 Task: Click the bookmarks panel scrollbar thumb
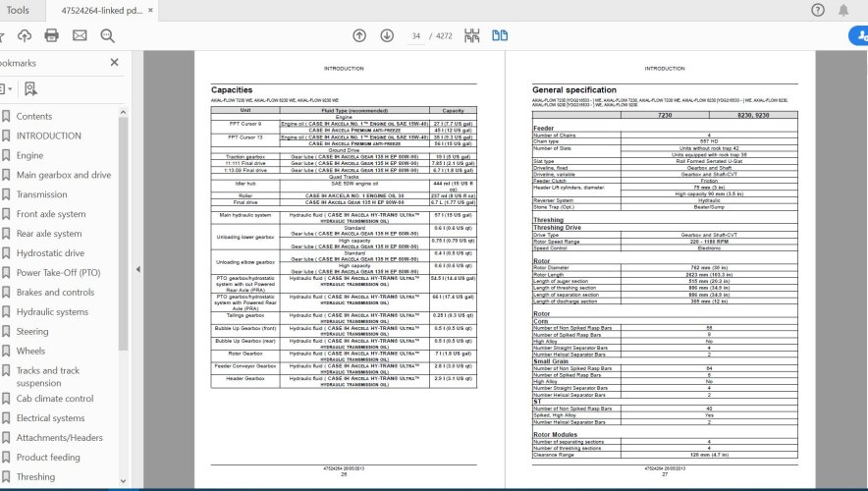123,234
